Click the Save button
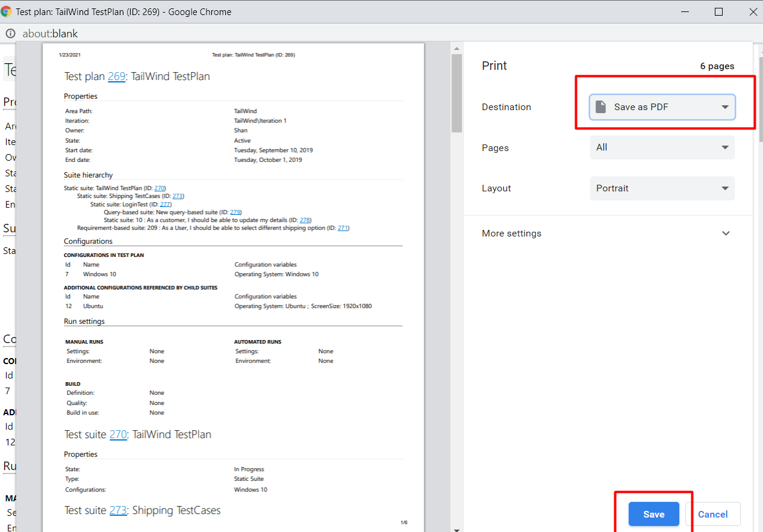Image resolution: width=763 pixels, height=532 pixels. (654, 514)
